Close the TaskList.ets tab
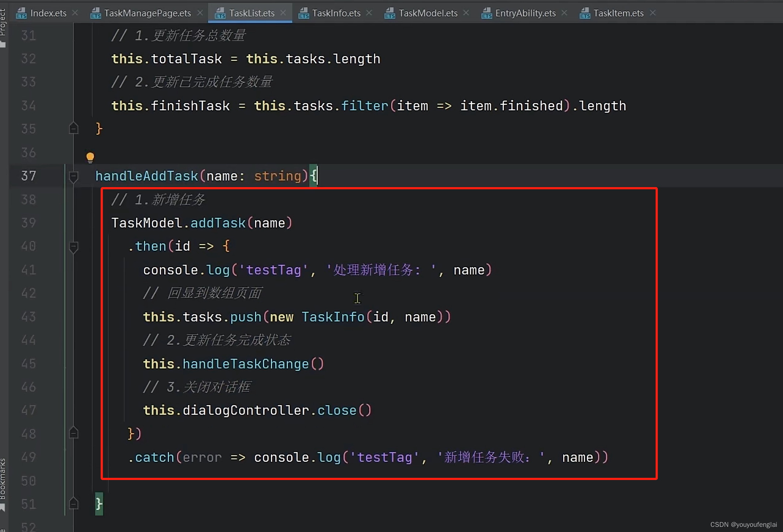The height and width of the screenshot is (532, 783). (283, 13)
